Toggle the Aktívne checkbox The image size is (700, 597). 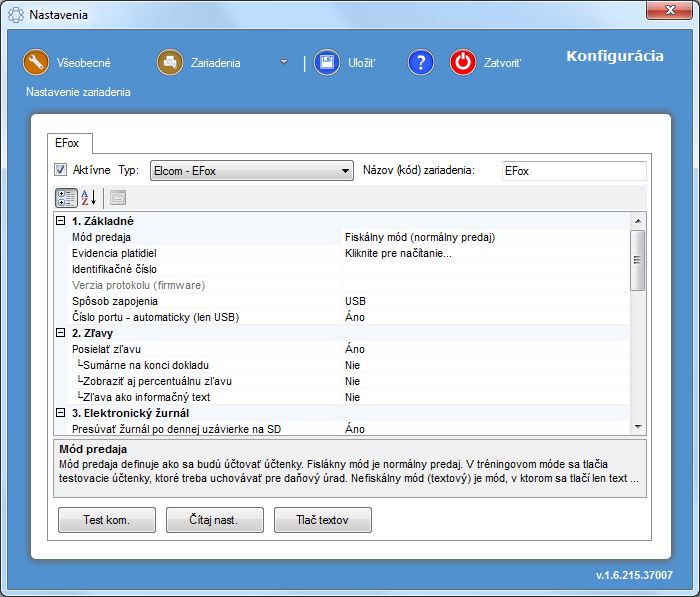click(x=61, y=170)
